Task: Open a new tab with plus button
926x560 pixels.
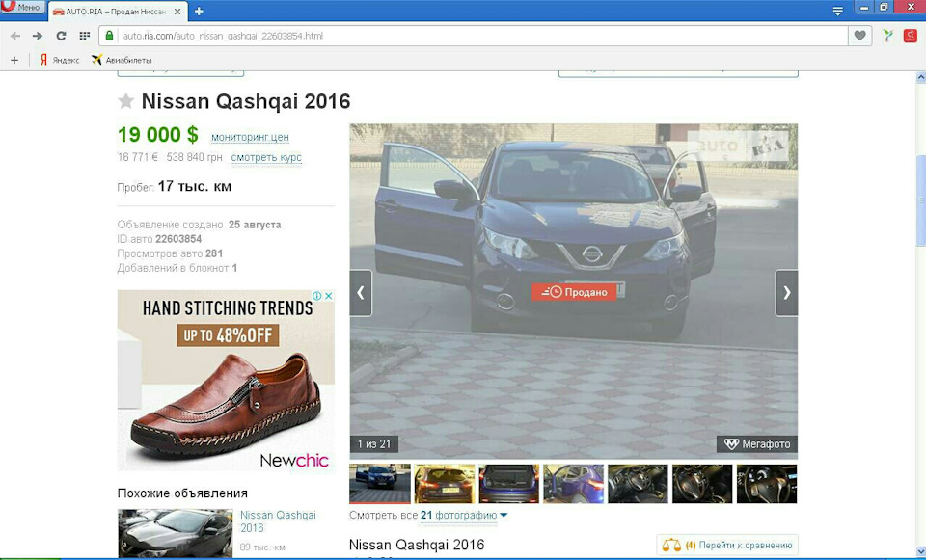Action: pos(199,12)
